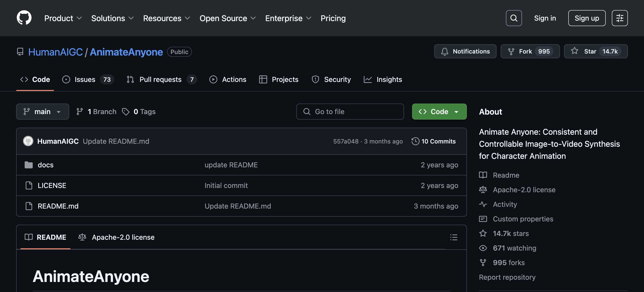Open the search magnifier button

(514, 18)
